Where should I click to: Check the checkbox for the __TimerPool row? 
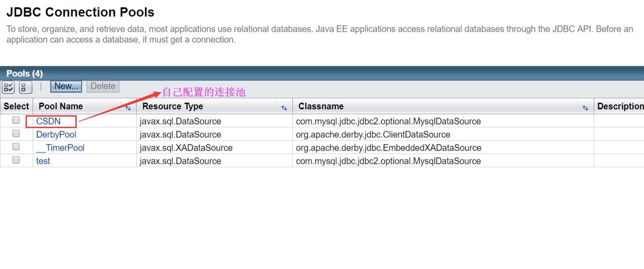coord(16,146)
